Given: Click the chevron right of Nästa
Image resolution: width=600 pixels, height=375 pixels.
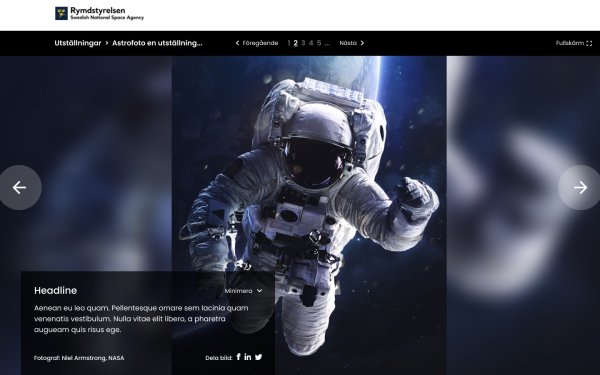Looking at the screenshot, I should pyautogui.click(x=362, y=43).
